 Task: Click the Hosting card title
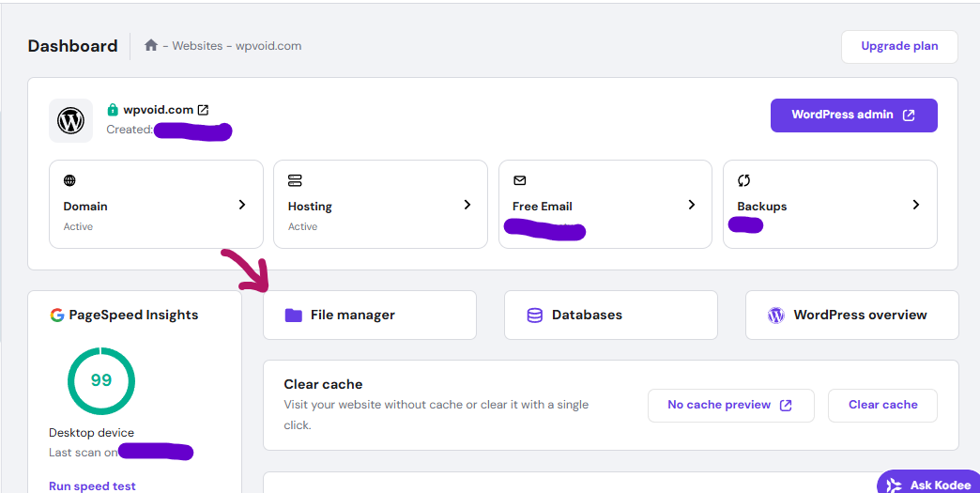[310, 207]
